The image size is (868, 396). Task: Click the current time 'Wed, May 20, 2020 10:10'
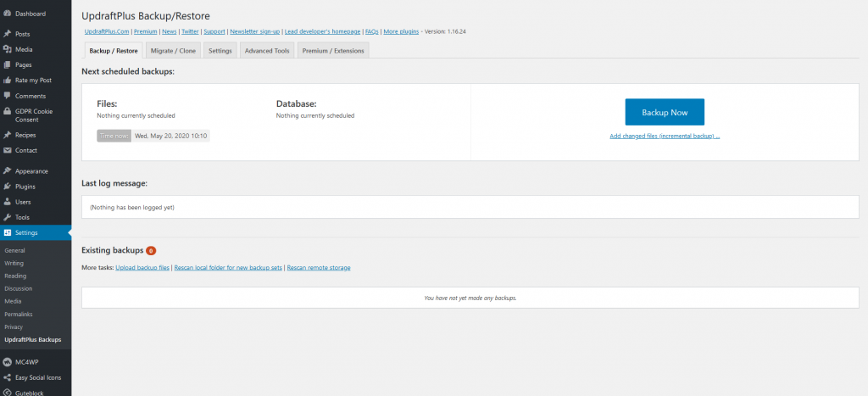[170, 136]
